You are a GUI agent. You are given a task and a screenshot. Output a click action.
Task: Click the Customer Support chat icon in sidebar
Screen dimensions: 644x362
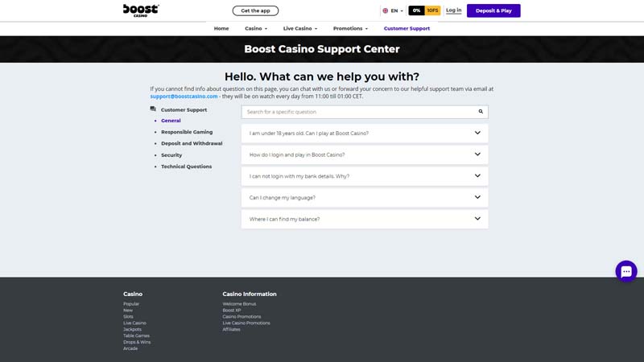pos(153,109)
